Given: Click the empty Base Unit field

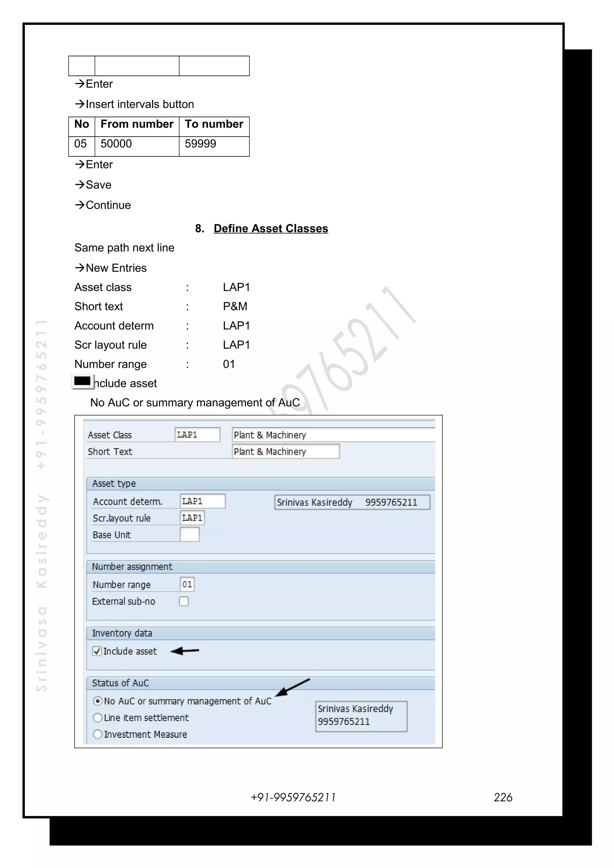Looking at the screenshot, I should [189, 535].
